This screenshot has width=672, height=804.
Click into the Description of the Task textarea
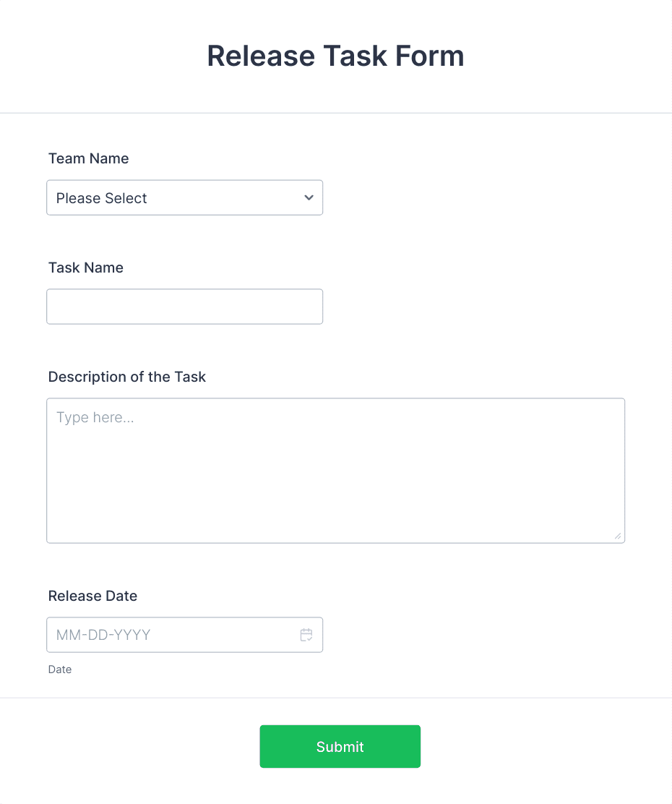click(x=336, y=471)
